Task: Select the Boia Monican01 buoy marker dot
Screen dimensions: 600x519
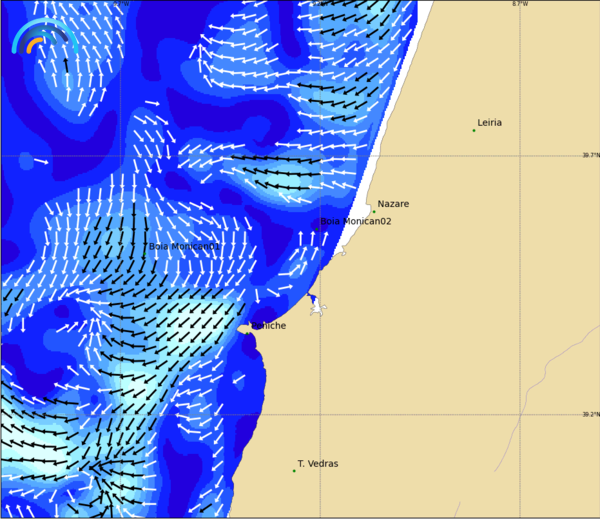Action: (145, 253)
